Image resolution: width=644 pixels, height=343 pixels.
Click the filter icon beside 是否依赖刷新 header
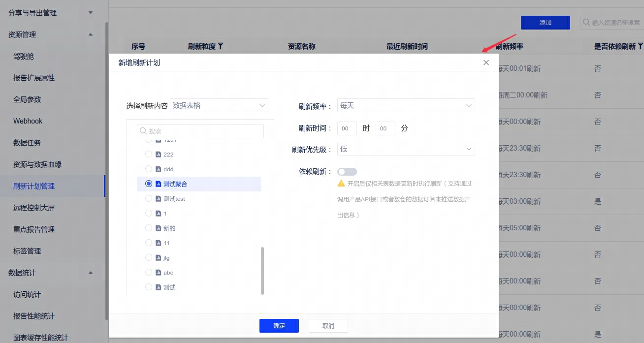click(x=640, y=46)
